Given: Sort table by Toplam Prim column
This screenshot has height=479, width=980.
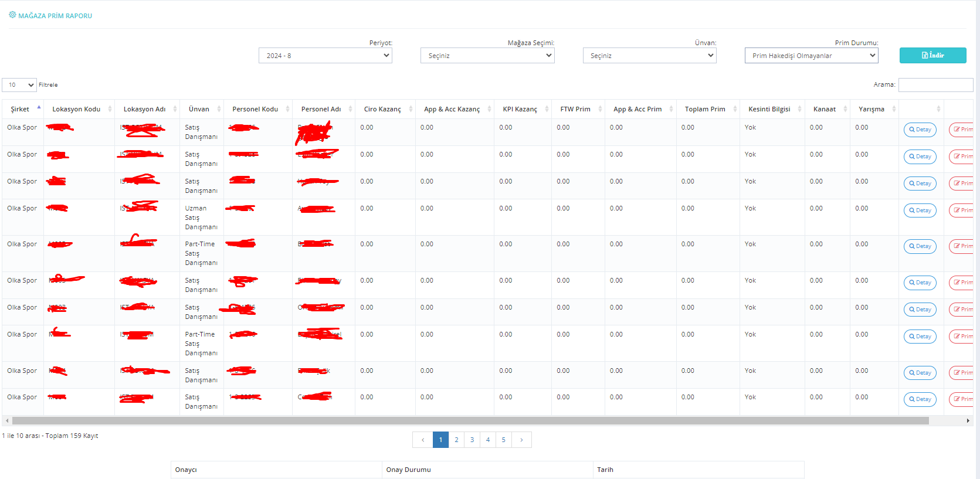Looking at the screenshot, I should [x=708, y=109].
